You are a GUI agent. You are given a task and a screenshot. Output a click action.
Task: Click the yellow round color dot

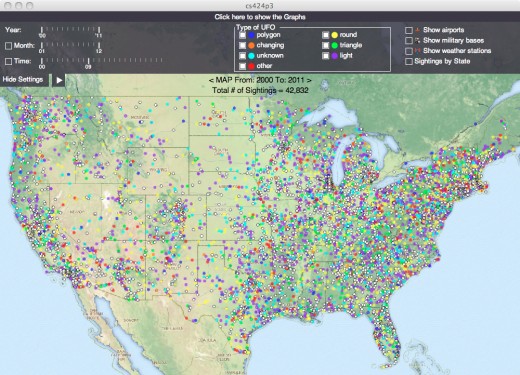[335, 35]
